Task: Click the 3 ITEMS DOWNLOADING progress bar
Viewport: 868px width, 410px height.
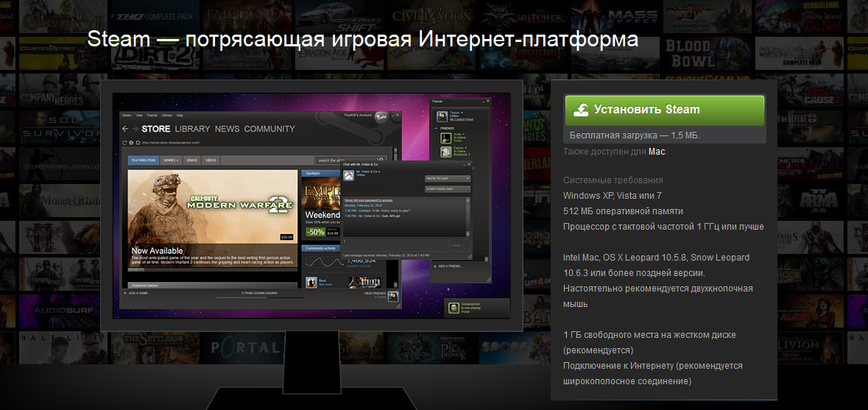Action: 260,297
